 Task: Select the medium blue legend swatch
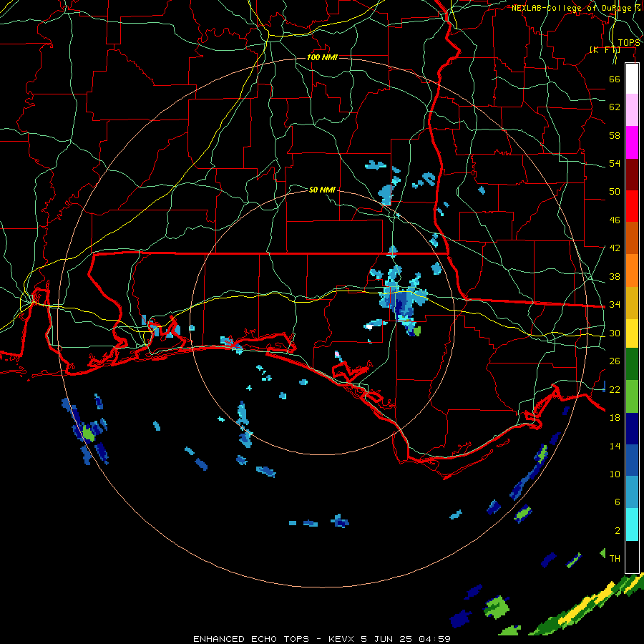(x=632, y=460)
